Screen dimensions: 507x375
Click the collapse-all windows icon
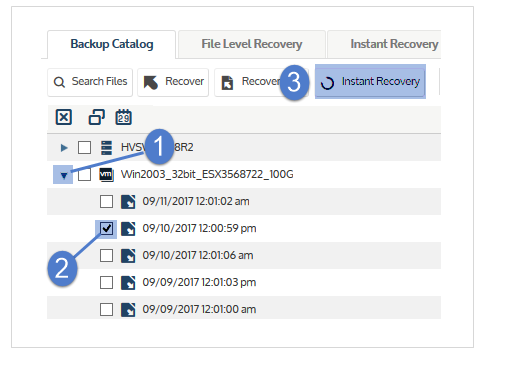click(x=97, y=117)
